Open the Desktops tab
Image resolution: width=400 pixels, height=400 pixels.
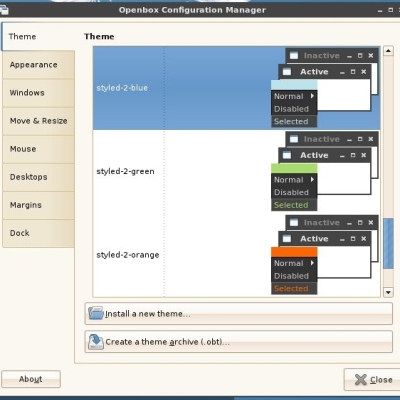(38, 177)
